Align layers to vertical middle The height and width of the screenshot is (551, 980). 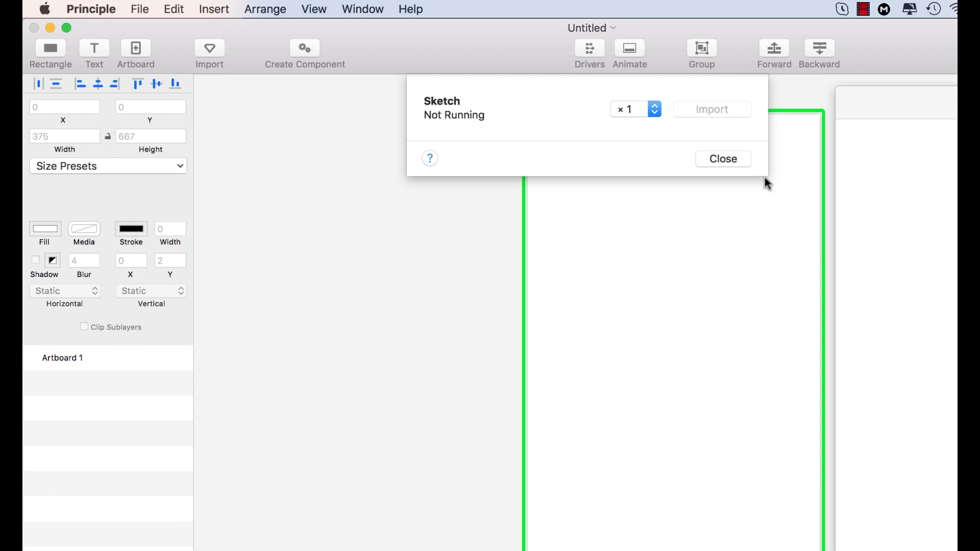[x=157, y=84]
